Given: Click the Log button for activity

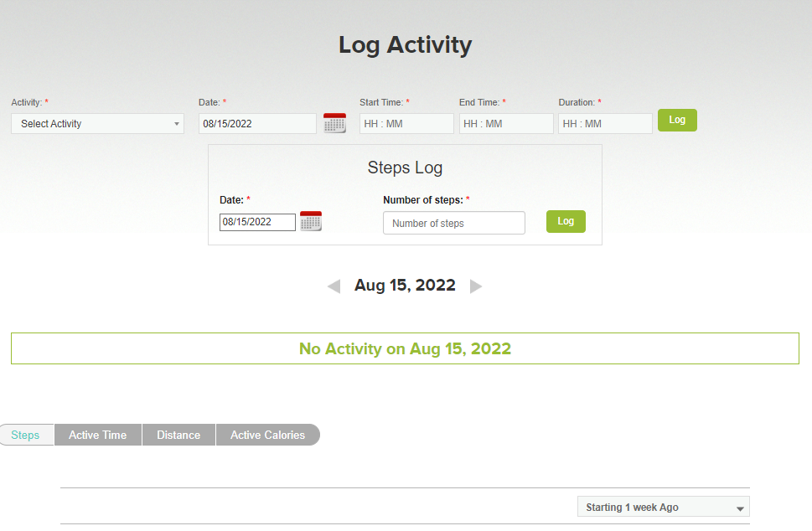Looking at the screenshot, I should coord(677,120).
